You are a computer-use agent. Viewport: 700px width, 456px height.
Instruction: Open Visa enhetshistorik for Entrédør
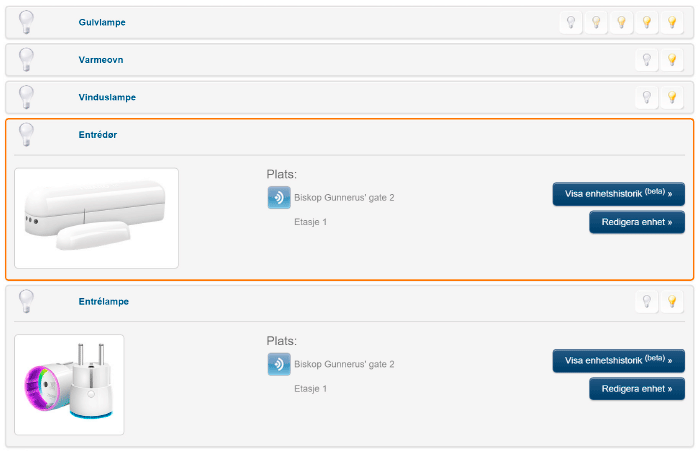coord(618,194)
